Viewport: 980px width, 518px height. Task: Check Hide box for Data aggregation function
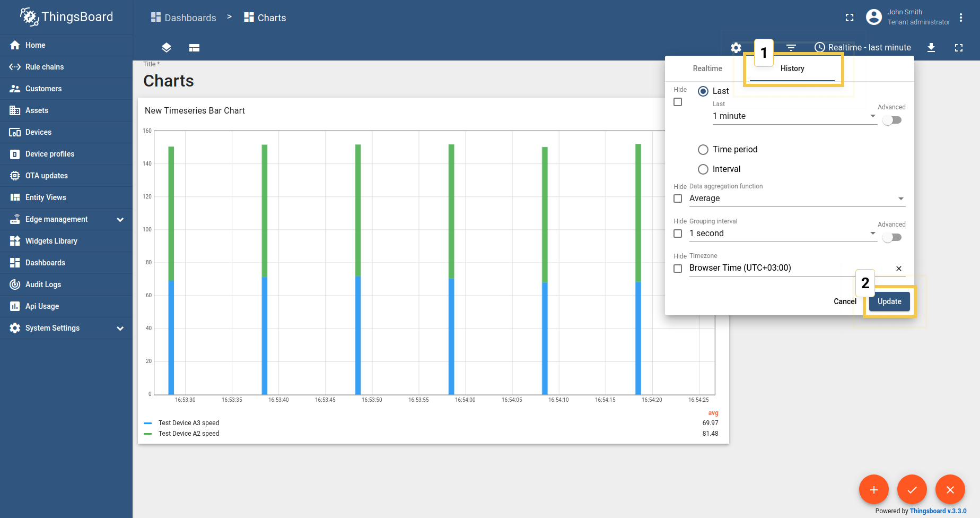678,198
